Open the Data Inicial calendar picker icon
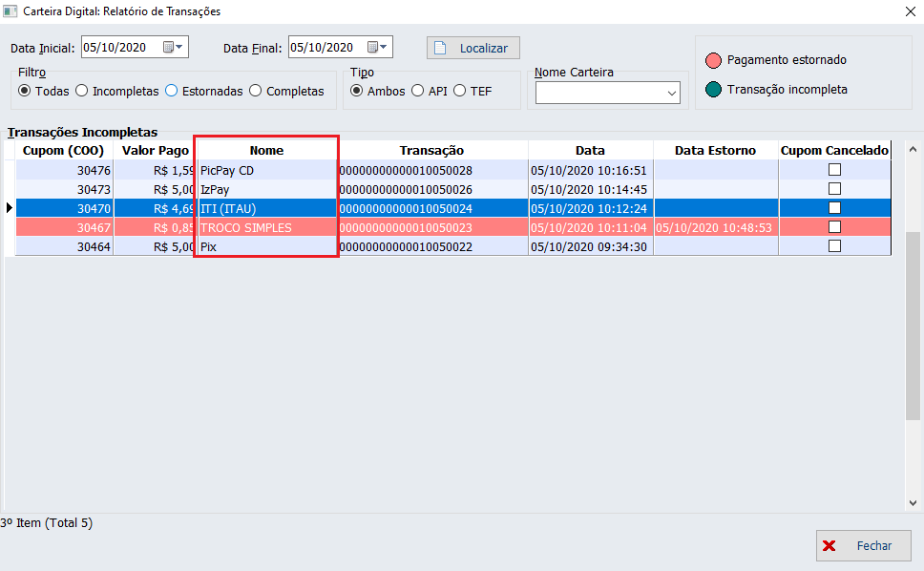 pyautogui.click(x=168, y=48)
